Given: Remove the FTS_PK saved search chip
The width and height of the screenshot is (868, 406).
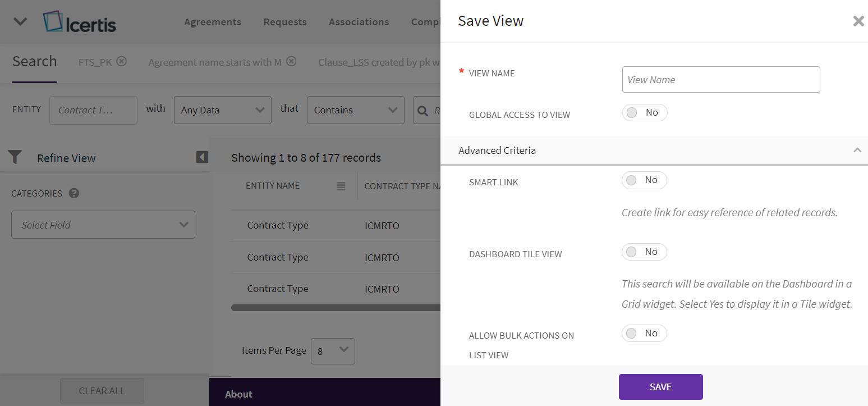Looking at the screenshot, I should (121, 62).
